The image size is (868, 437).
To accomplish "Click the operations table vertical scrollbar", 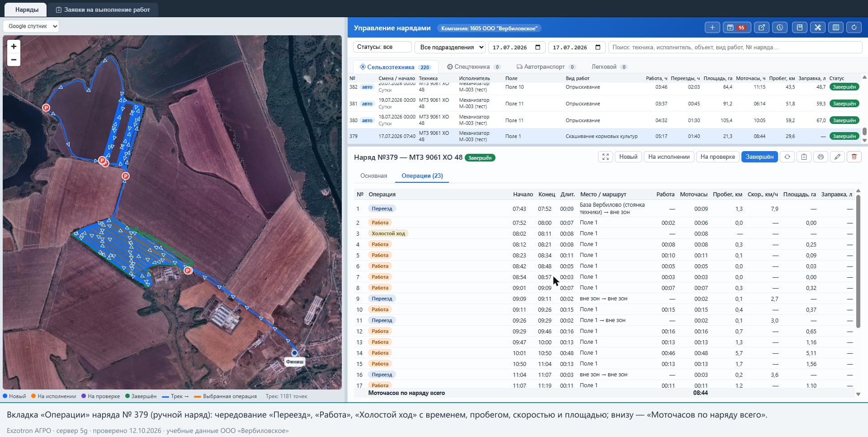I will (858, 261).
